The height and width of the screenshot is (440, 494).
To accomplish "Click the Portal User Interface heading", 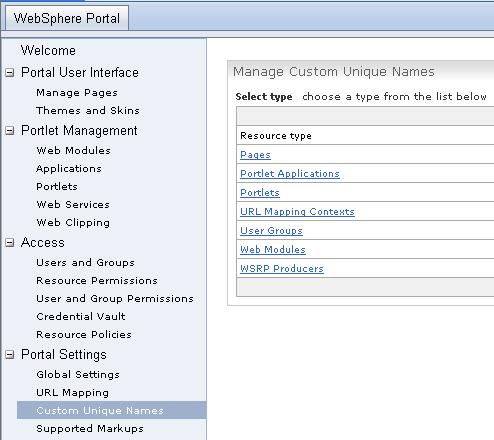I will [x=80, y=73].
